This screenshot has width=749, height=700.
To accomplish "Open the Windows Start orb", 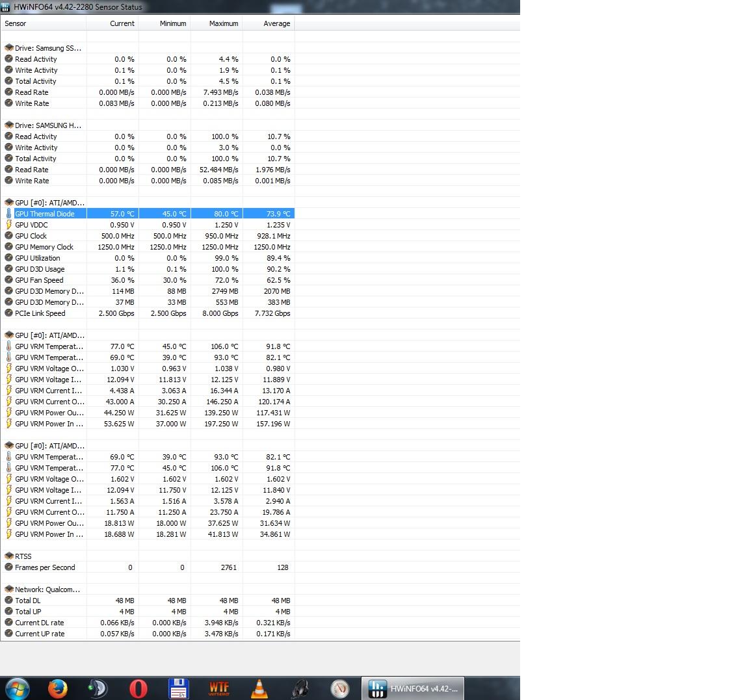I will point(17,688).
